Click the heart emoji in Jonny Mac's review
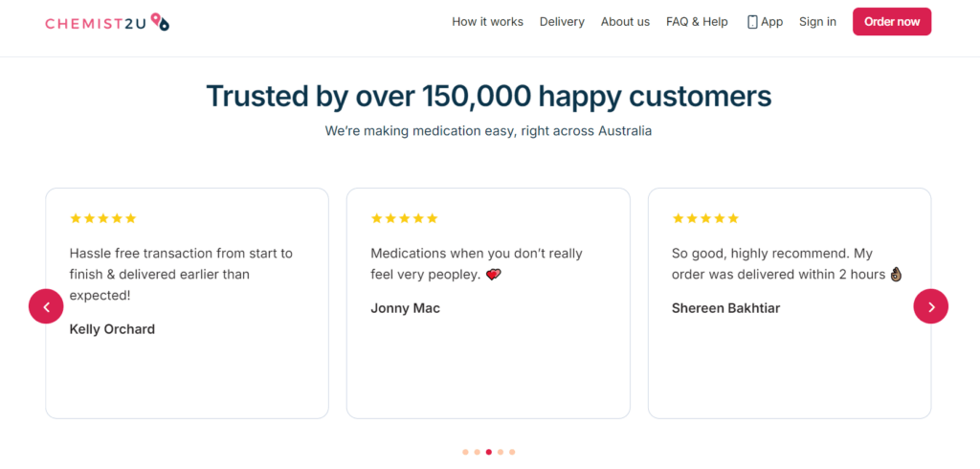 coord(494,275)
